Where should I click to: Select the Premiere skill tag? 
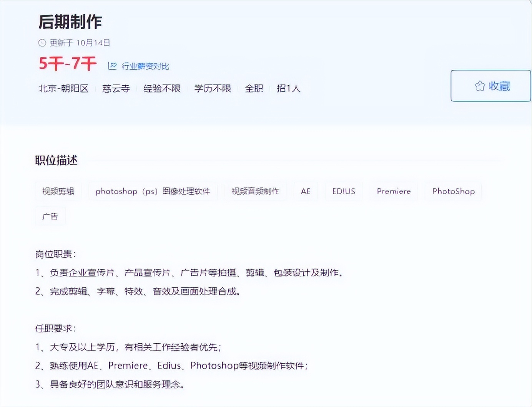pos(393,191)
